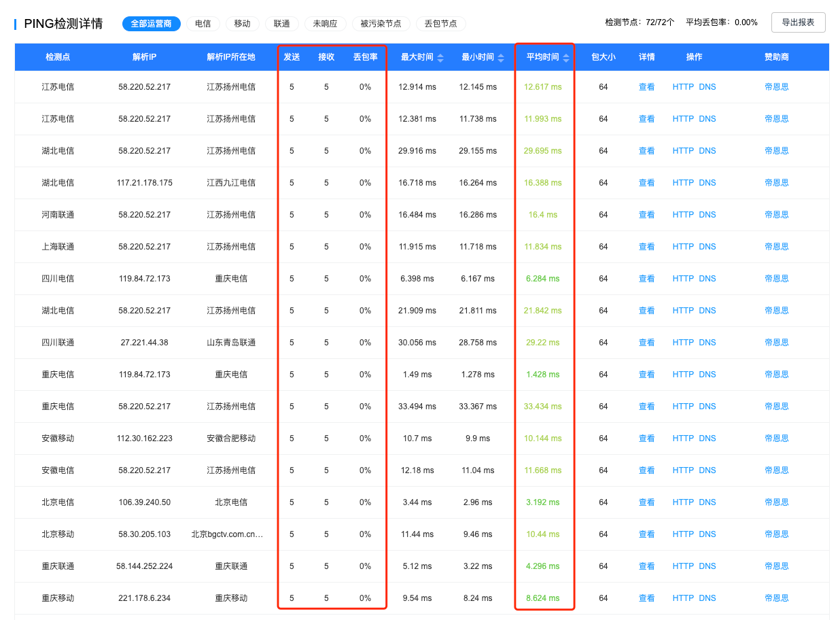Click the 导出报表 button
The width and height of the screenshot is (840, 620).
tap(798, 22)
